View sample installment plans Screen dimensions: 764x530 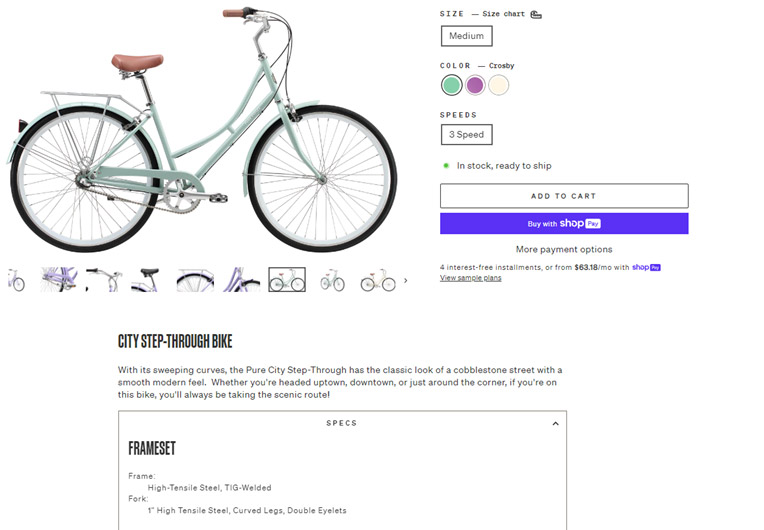[x=470, y=278]
